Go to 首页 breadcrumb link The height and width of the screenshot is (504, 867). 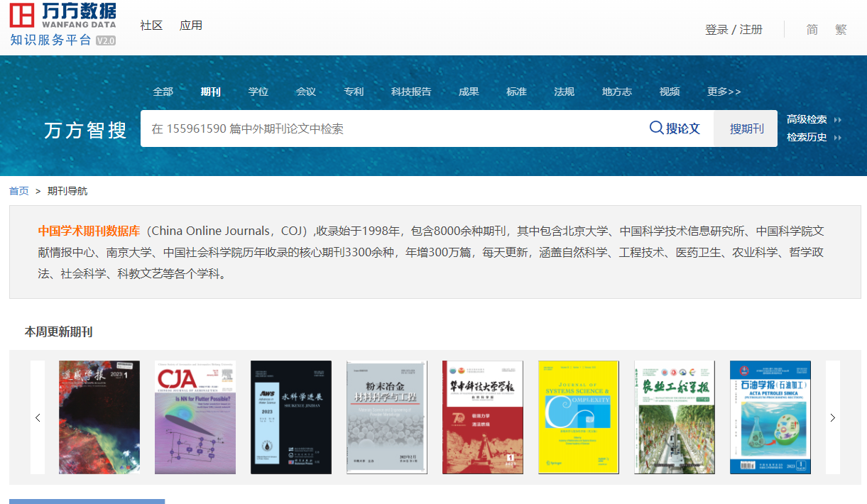click(19, 191)
